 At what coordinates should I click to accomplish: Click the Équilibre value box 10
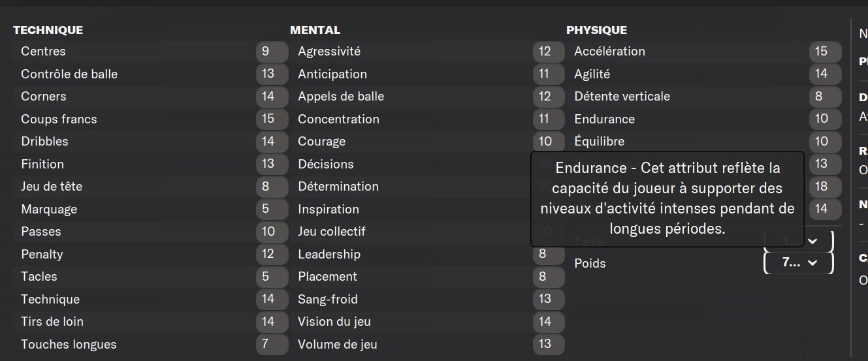825,142
